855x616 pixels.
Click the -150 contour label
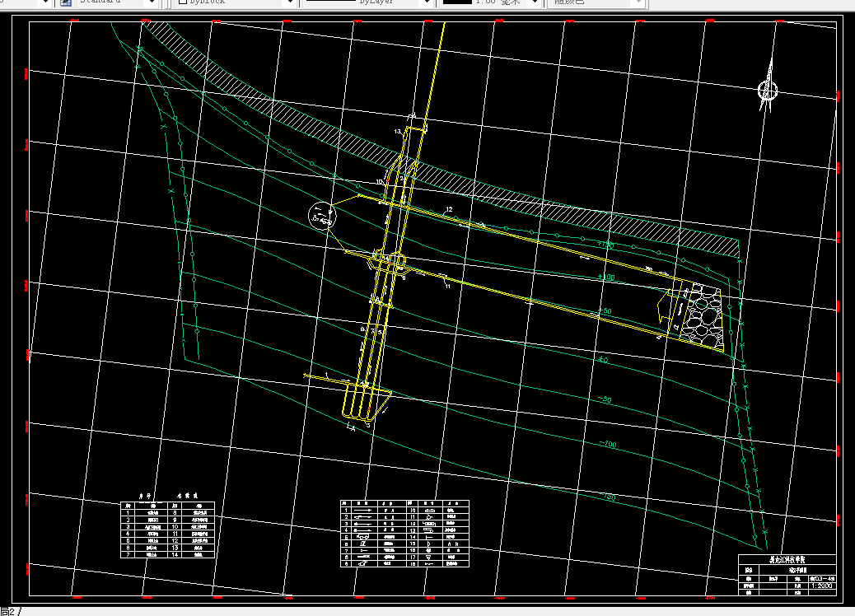click(x=609, y=497)
